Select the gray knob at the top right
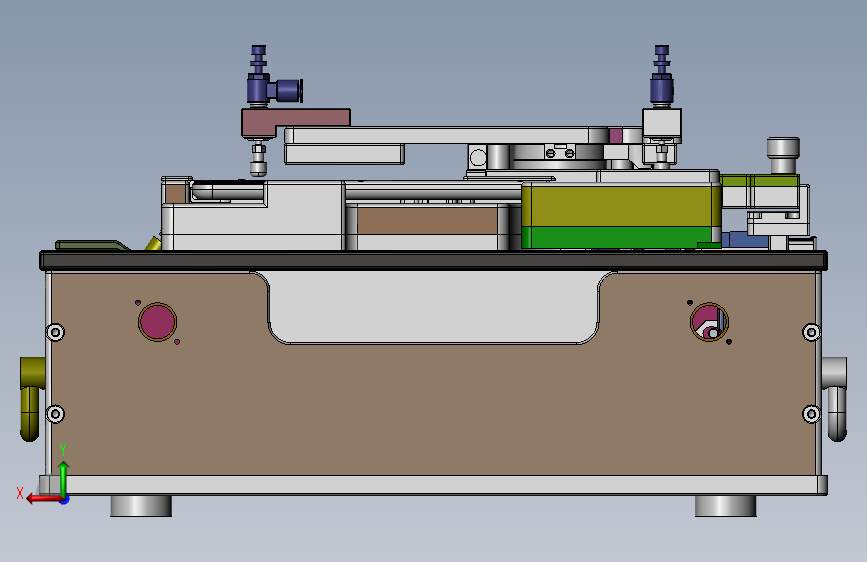The width and height of the screenshot is (867, 562). tap(783, 155)
